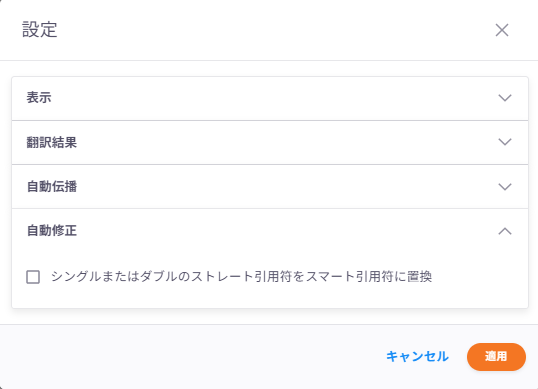This screenshot has height=389, width=538.
Task: Expand the 翻訳結果 accordion section
Action: 270,142
